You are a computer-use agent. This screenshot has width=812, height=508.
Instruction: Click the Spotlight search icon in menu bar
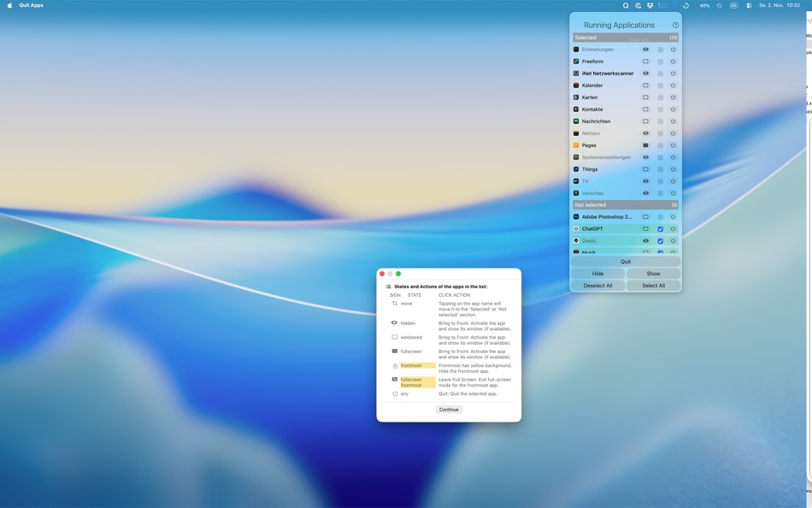(x=625, y=4)
